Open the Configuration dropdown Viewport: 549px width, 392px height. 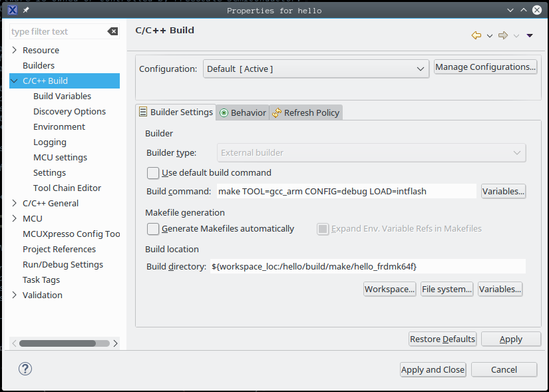click(x=316, y=69)
